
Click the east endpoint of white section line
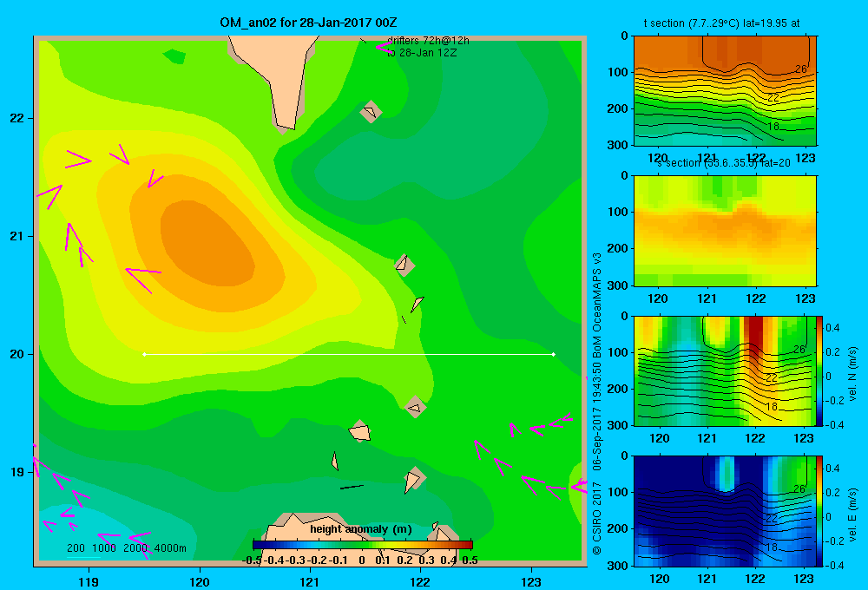(x=553, y=354)
